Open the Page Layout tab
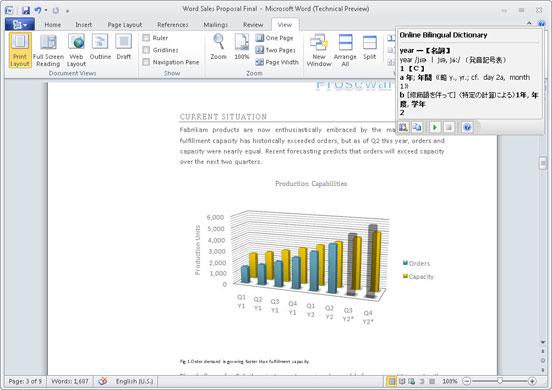The width and height of the screenshot is (552, 390). tap(125, 25)
